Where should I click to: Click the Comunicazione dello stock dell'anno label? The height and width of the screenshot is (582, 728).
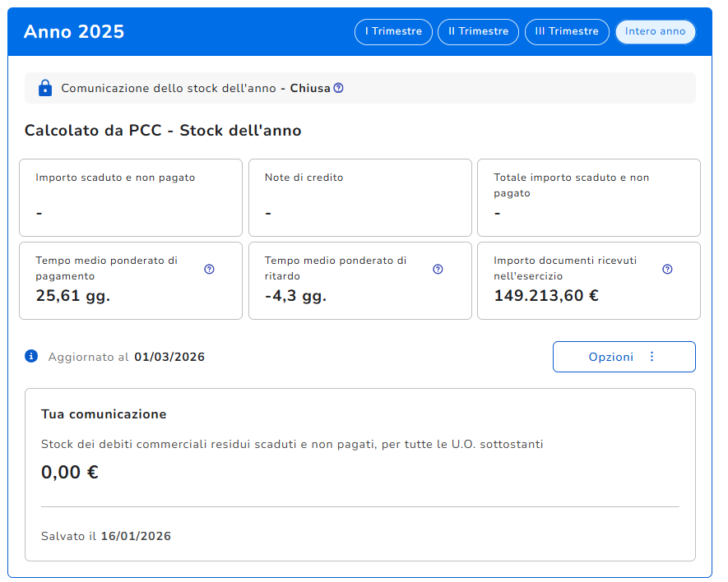[x=169, y=88]
